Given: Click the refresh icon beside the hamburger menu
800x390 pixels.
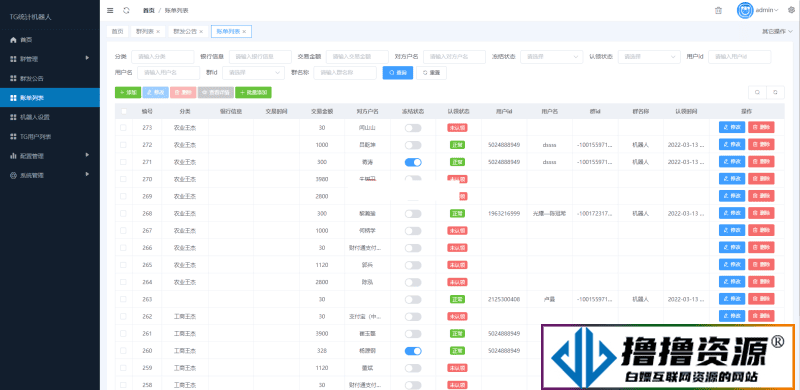Looking at the screenshot, I should click(x=126, y=10).
